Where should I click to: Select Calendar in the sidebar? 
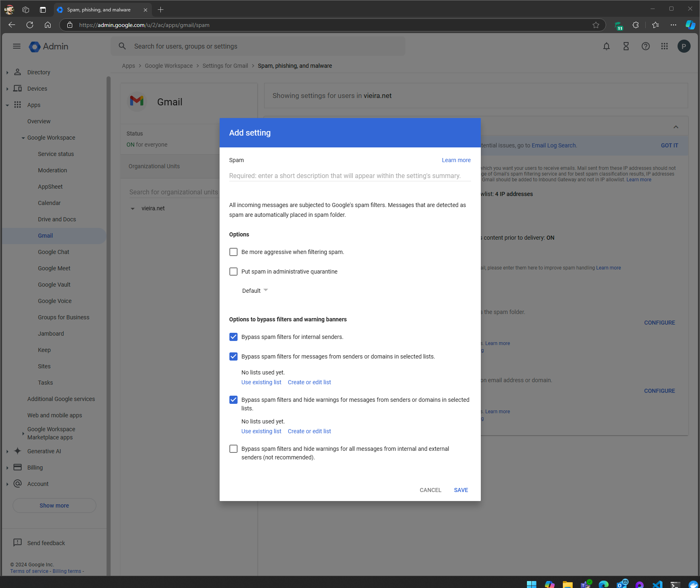coord(49,203)
